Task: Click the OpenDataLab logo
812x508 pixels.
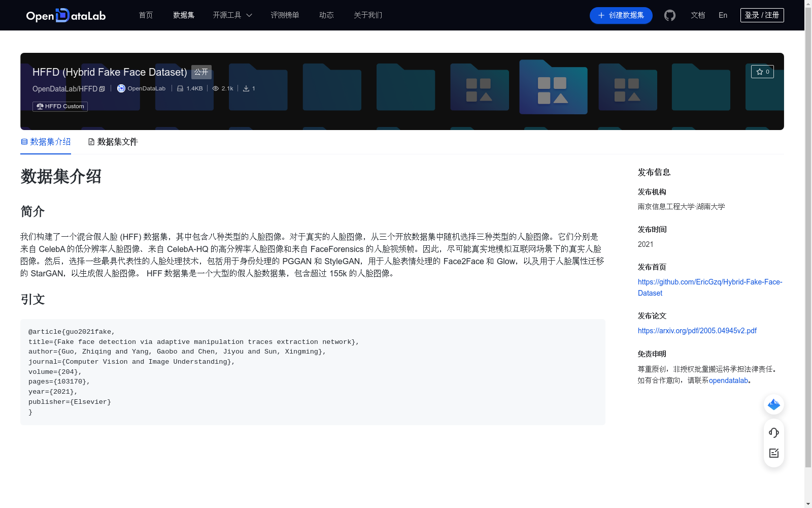Action: (66, 15)
